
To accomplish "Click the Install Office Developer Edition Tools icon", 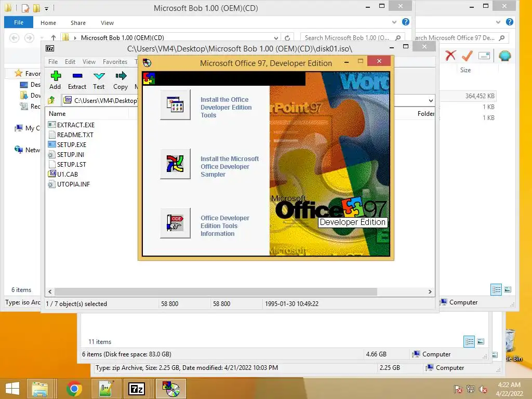I will pyautogui.click(x=176, y=104).
